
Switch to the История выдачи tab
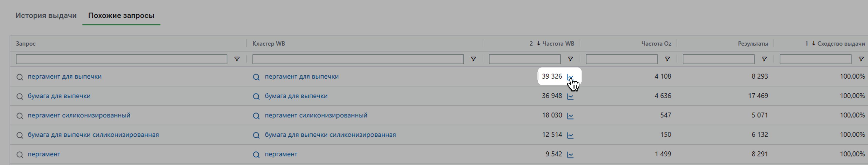[x=46, y=16]
